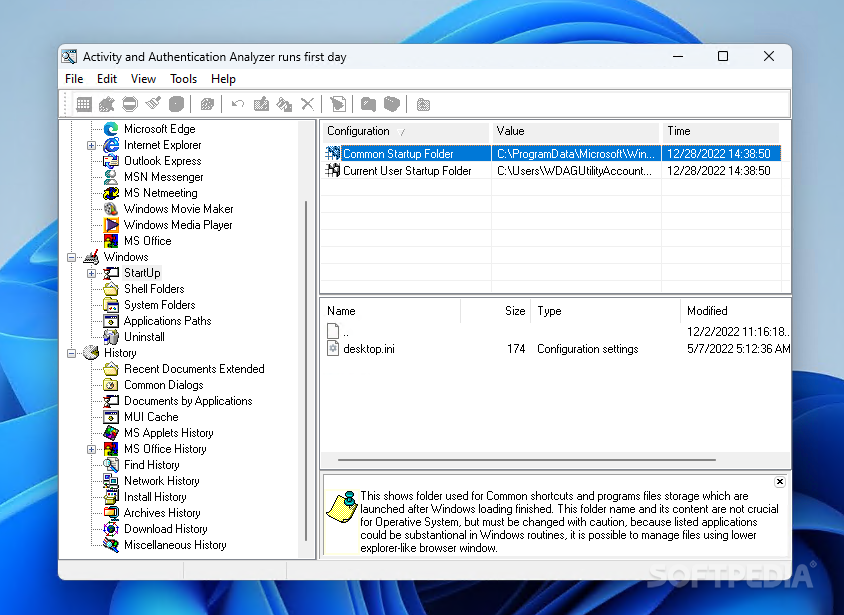Select MUI Cache in the tree
844x615 pixels.
[x=151, y=417]
